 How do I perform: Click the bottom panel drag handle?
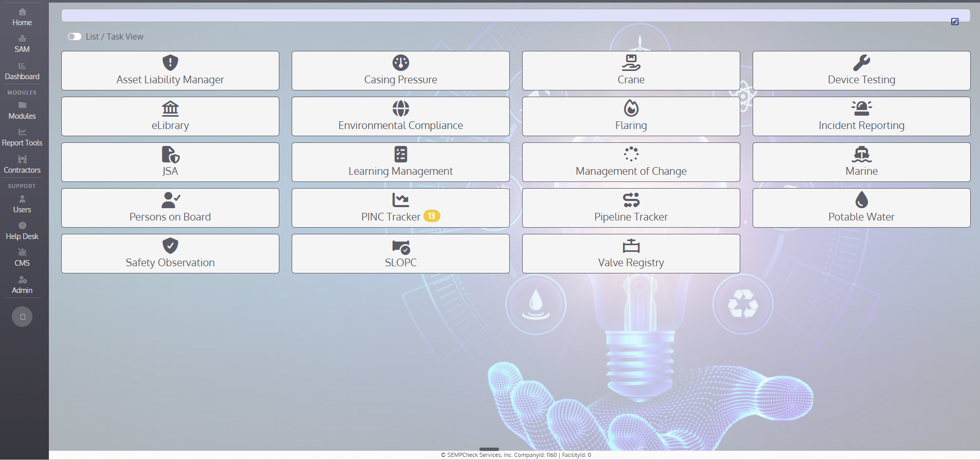click(x=489, y=449)
